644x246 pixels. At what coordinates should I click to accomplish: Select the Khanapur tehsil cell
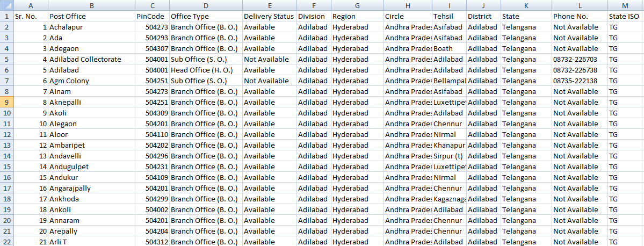449,145
